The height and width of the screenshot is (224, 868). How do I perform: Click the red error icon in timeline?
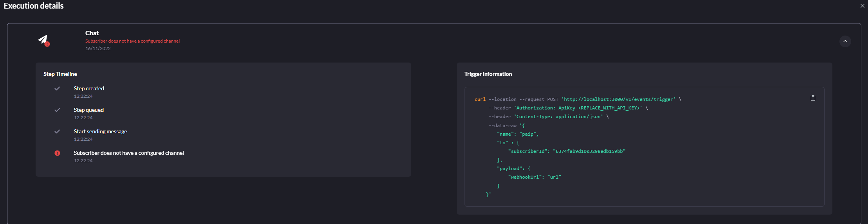pos(57,153)
